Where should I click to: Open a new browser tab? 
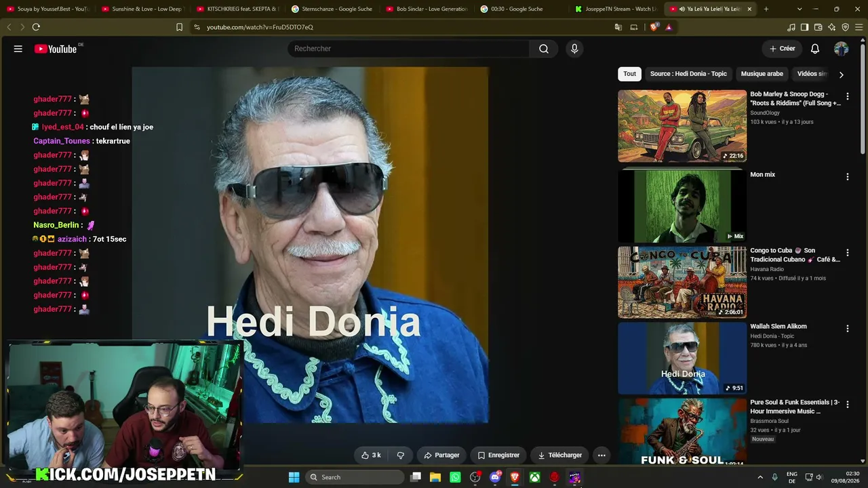(766, 9)
